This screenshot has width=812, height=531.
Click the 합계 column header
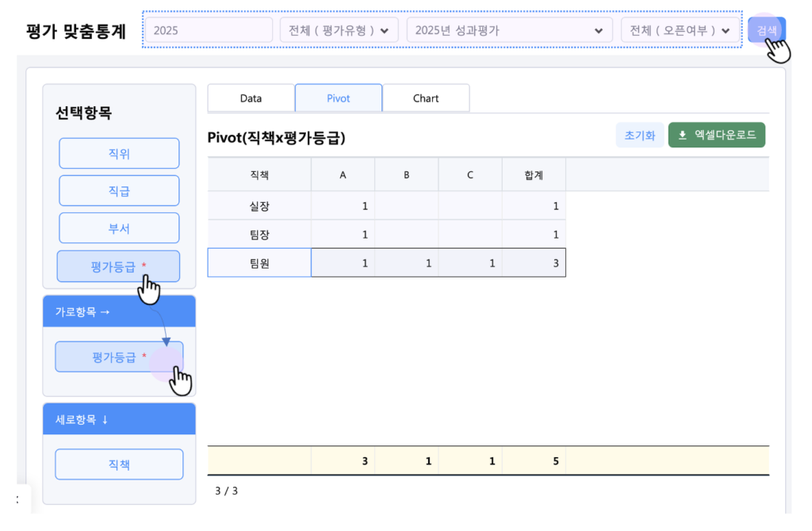534,174
